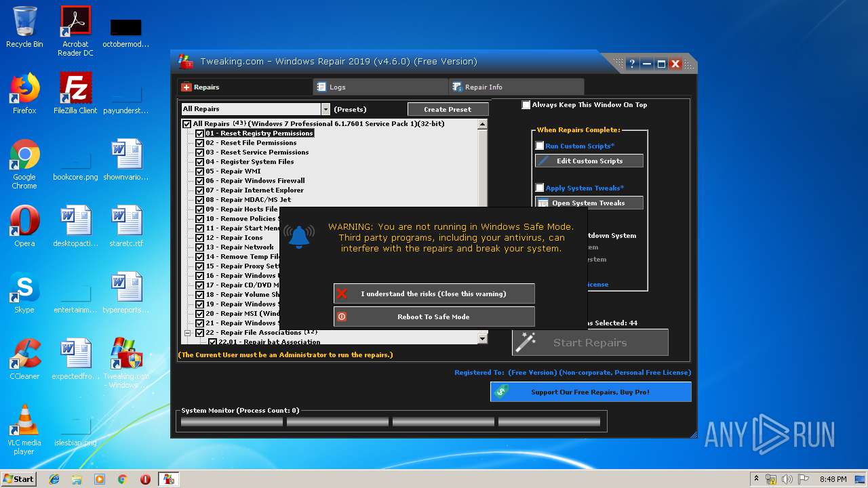Select expectedfro document on desktop
The image size is (868, 488).
pyautogui.click(x=75, y=359)
